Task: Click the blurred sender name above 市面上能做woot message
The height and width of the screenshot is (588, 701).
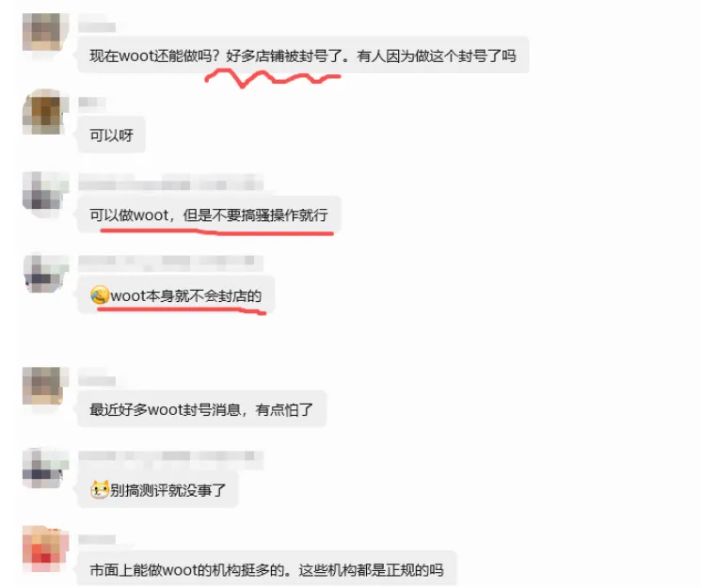Action: point(97,540)
